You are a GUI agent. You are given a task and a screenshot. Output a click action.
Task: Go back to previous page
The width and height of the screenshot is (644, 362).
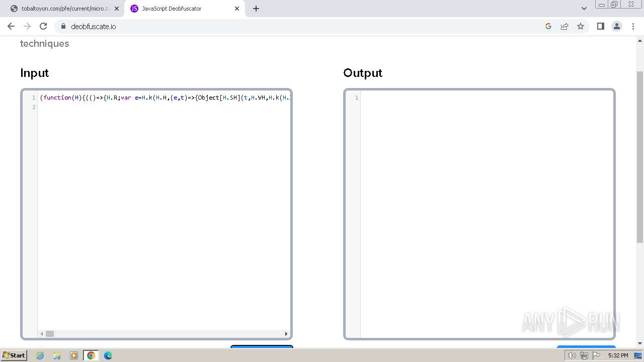(x=11, y=26)
